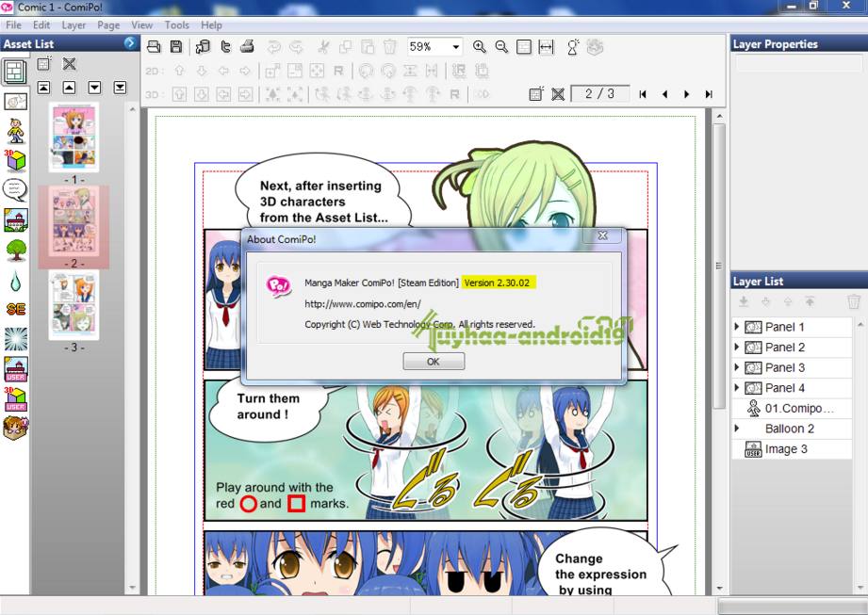Expand the Balloon 2 layer
Image resolution: width=868 pixels, height=615 pixels.
[x=737, y=429]
